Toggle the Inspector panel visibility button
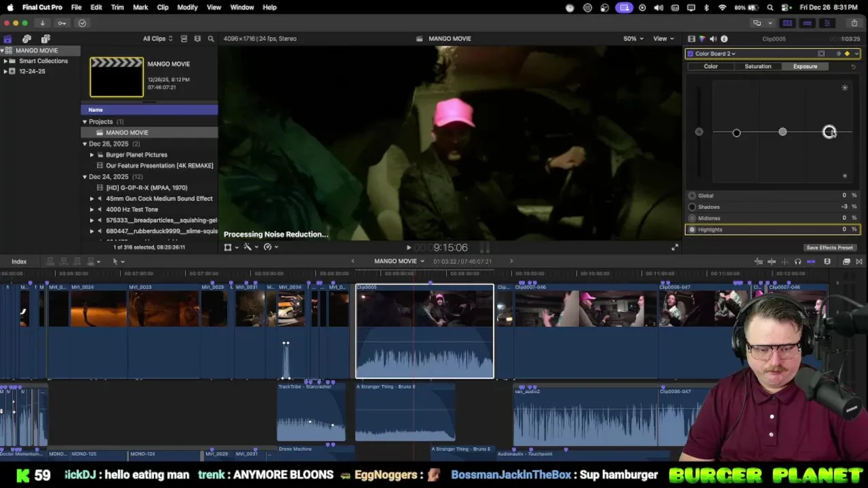The height and width of the screenshot is (488, 868). [x=827, y=23]
